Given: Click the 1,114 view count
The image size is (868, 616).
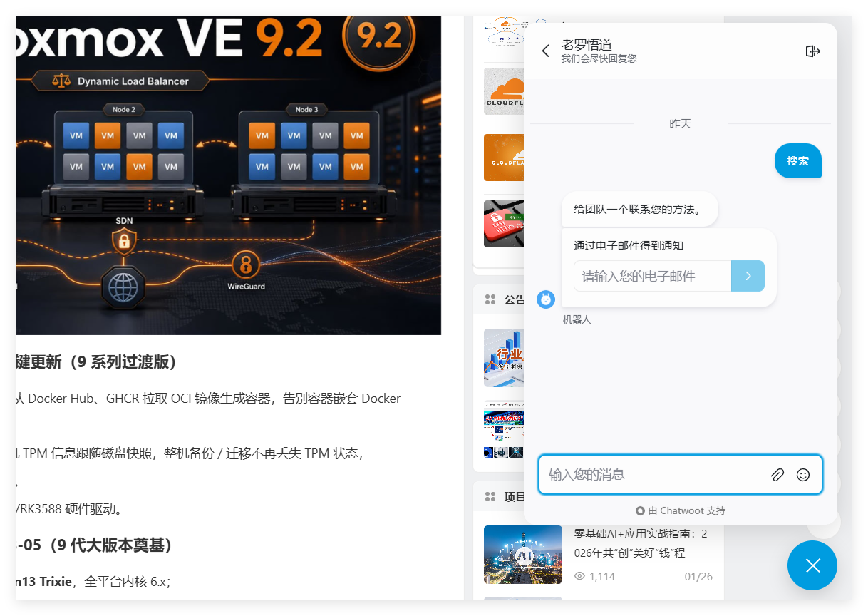Looking at the screenshot, I should 602,577.
